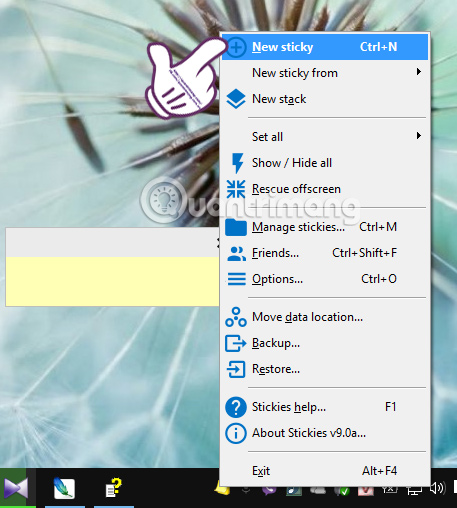Screen dimensions: 457x508
Task: Select Backup… in the context menu
Action: click(324, 343)
